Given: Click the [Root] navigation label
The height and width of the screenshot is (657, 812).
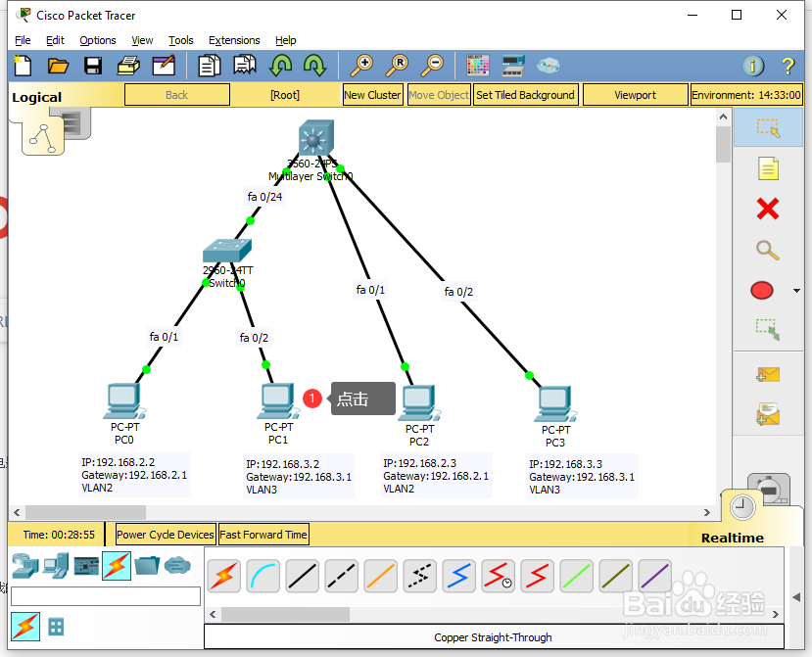Looking at the screenshot, I should (x=285, y=95).
